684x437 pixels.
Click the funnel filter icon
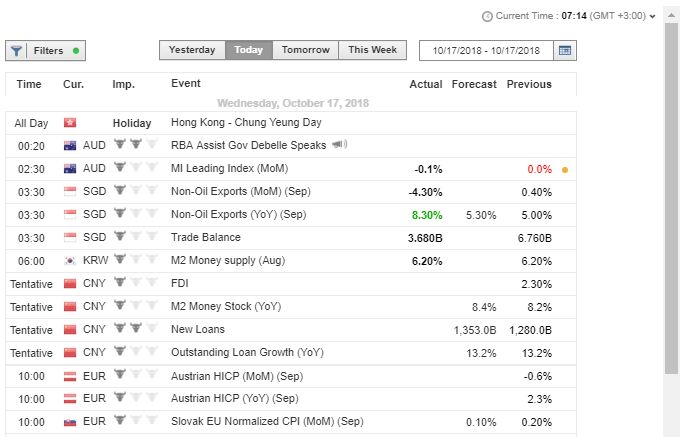coord(18,50)
